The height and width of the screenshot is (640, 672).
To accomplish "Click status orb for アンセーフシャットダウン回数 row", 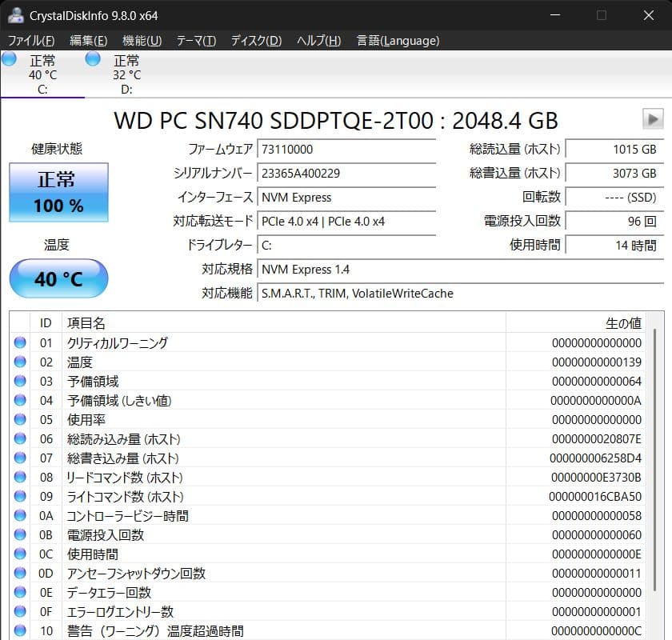I will [20, 573].
